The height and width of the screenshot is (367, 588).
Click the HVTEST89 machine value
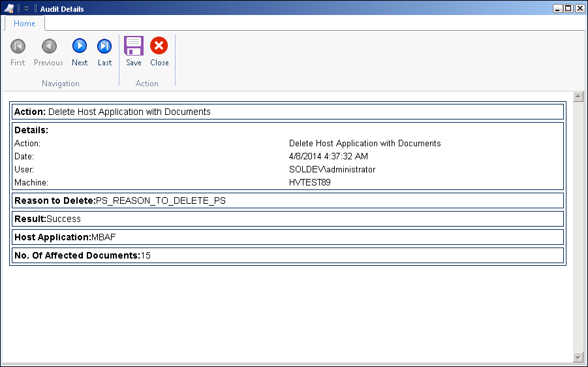(x=310, y=182)
